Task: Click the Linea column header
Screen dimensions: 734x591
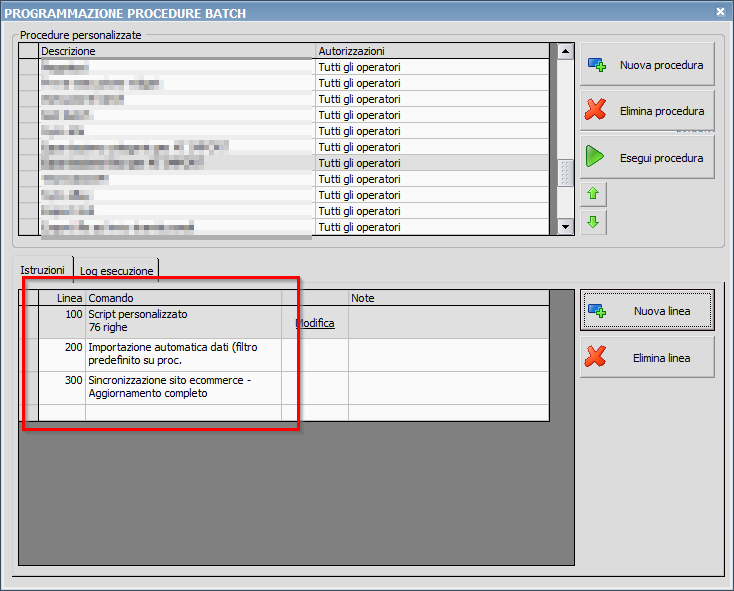Action: point(62,298)
